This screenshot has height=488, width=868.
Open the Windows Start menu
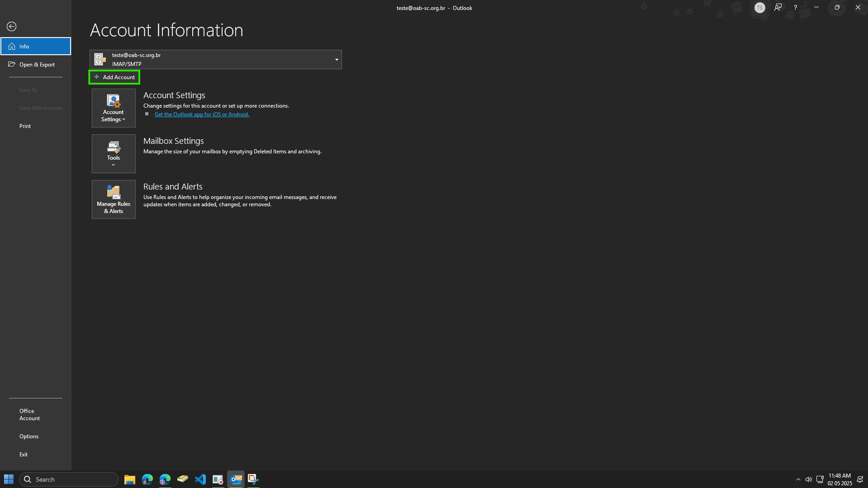9,479
